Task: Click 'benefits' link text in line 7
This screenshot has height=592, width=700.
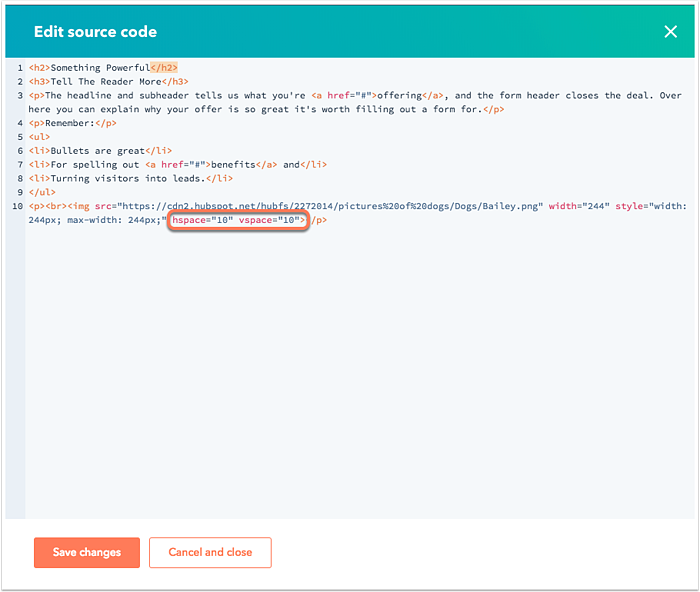Action: (x=233, y=165)
